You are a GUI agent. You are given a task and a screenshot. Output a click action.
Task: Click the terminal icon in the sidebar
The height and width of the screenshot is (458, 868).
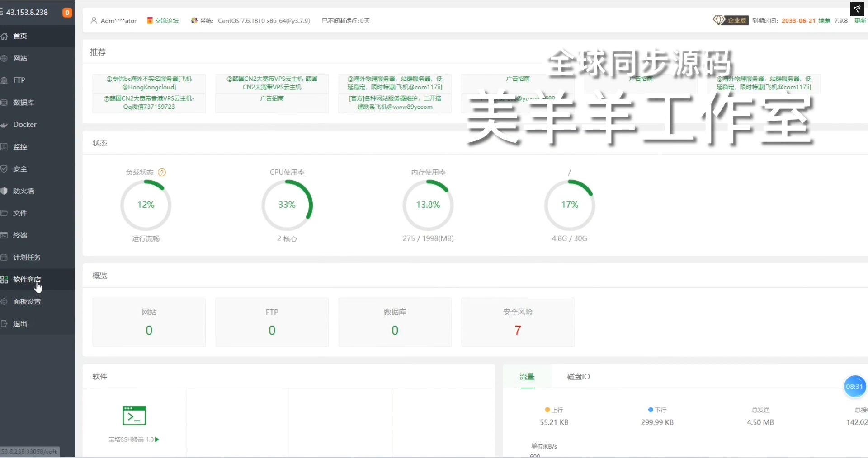click(5, 235)
